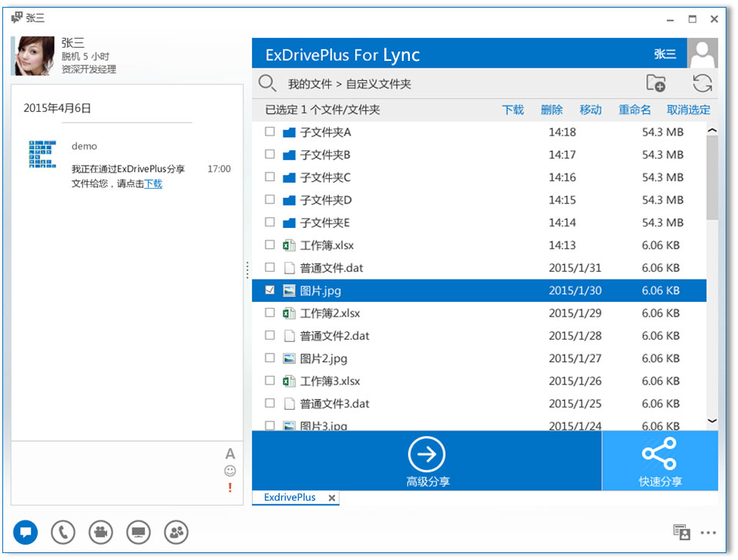Click the file icon of 普通文件.dat
The height and width of the screenshot is (560, 738).
290,268
